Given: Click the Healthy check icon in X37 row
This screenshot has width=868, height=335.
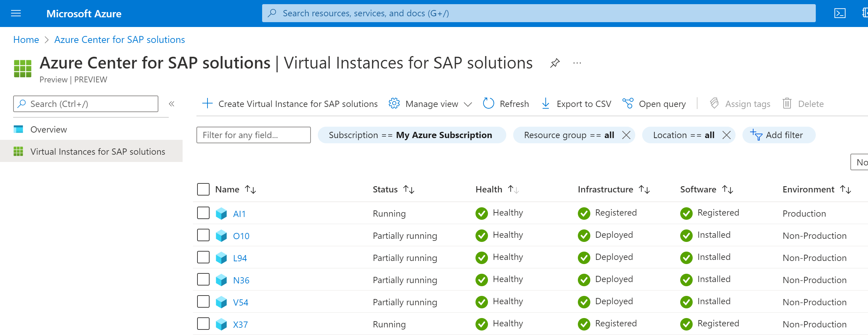Looking at the screenshot, I should pos(481,324).
